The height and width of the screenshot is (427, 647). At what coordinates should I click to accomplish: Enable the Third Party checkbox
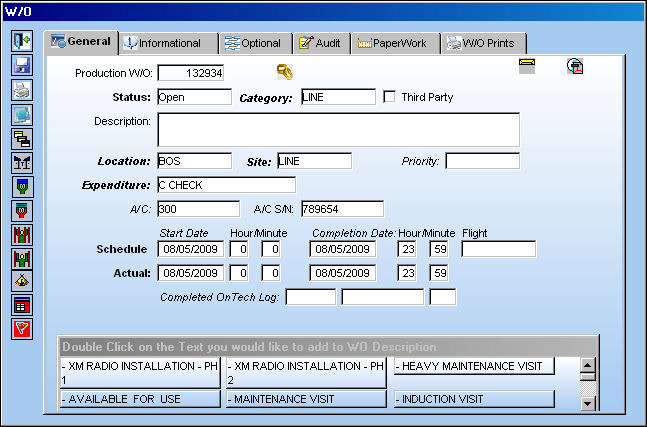389,97
